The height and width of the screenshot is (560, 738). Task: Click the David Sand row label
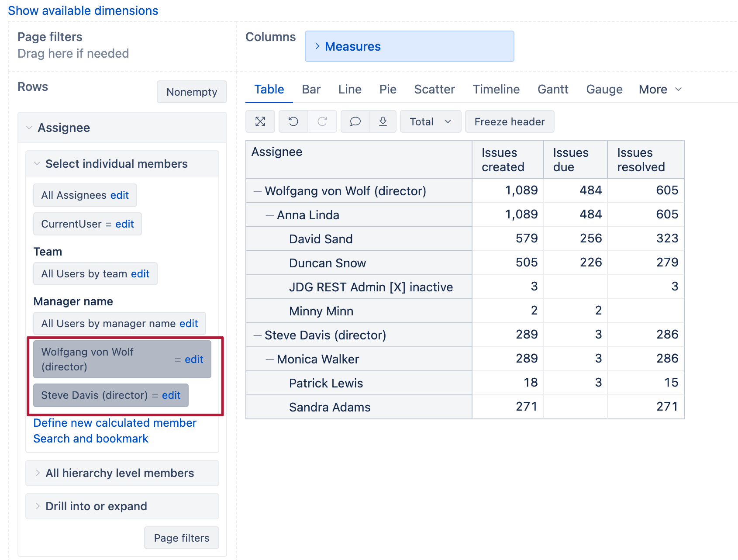click(x=321, y=239)
